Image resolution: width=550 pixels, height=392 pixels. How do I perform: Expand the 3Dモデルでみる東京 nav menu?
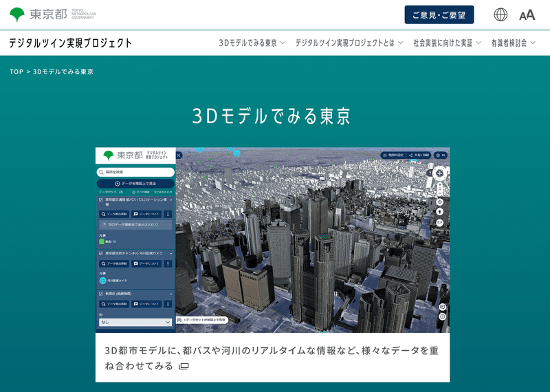[252, 43]
